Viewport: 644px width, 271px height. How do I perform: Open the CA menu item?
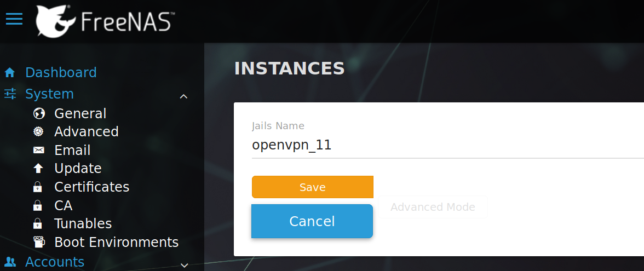pyautogui.click(x=64, y=205)
